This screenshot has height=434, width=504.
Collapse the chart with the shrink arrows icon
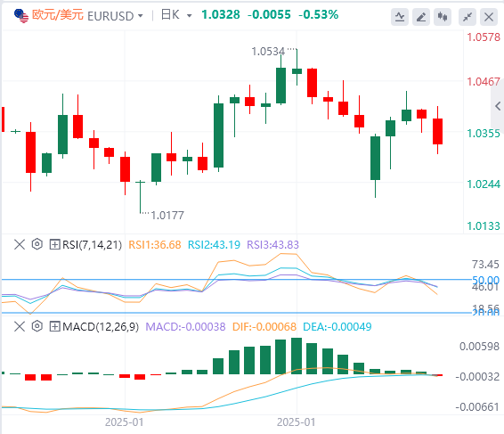(x=467, y=16)
